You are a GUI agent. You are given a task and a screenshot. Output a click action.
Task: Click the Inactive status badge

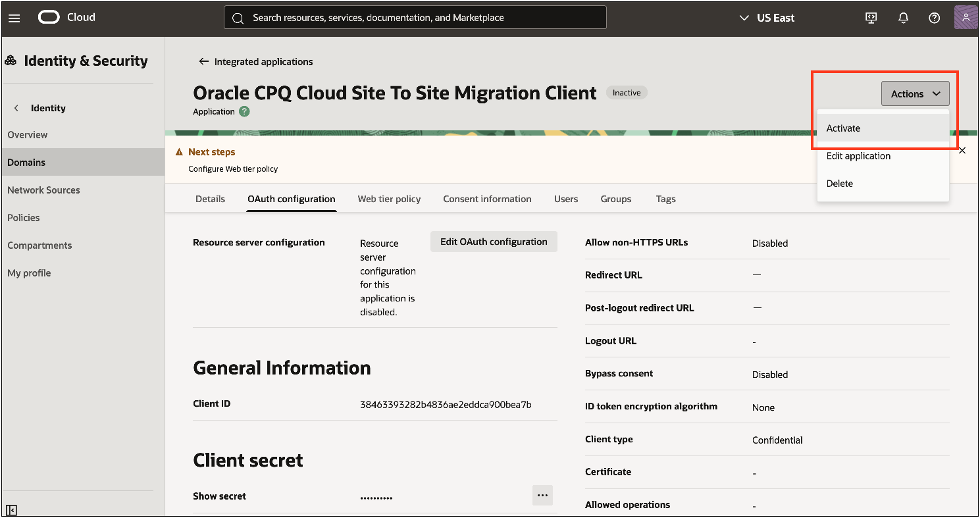[x=627, y=93]
